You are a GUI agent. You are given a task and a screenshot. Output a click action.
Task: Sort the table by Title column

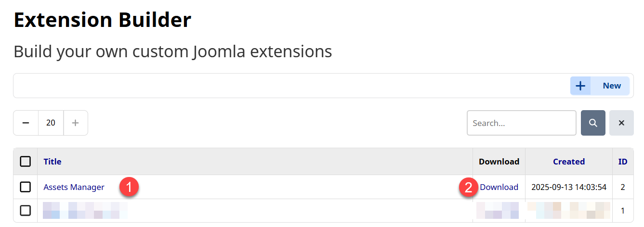click(53, 162)
